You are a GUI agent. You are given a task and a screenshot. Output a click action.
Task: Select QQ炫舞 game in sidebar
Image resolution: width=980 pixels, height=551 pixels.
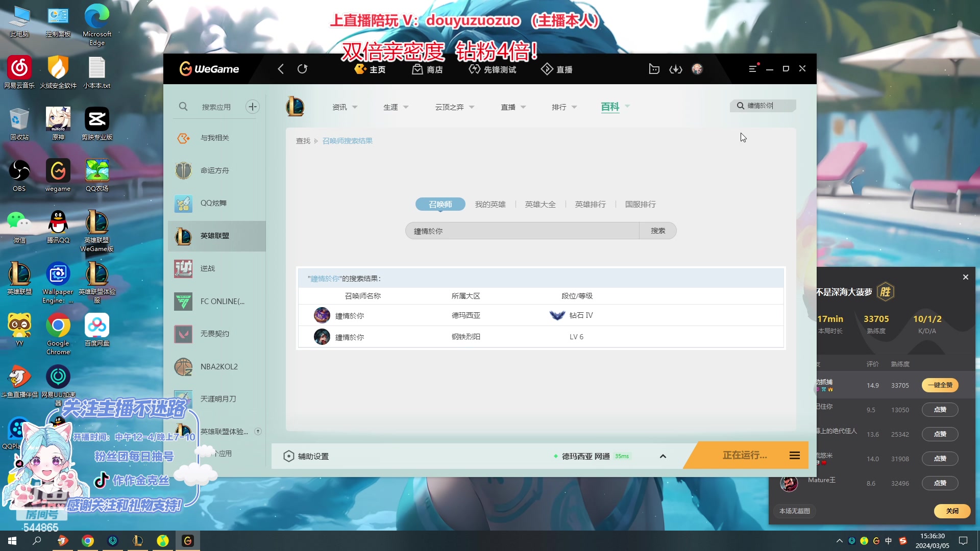click(217, 203)
